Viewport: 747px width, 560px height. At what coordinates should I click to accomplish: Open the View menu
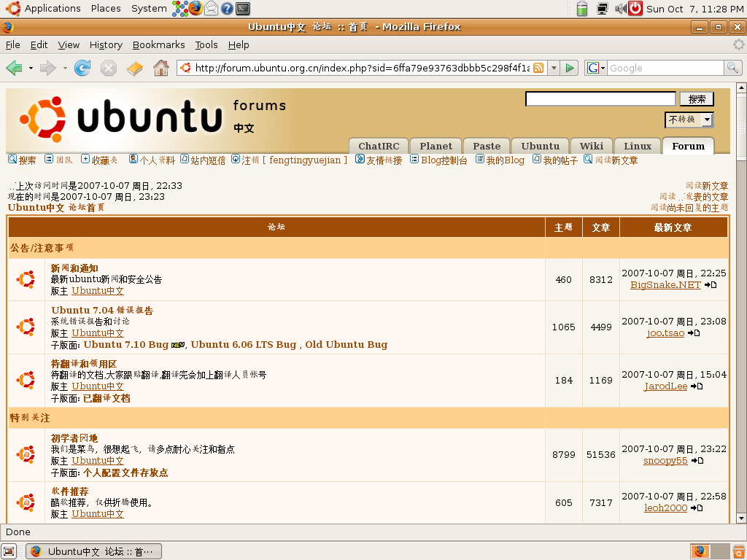(69, 44)
